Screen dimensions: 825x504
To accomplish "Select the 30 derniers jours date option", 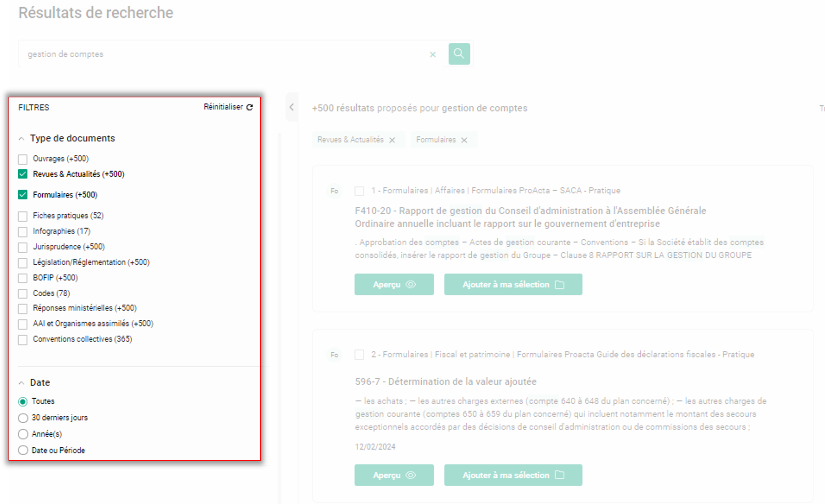I will click(x=23, y=418).
